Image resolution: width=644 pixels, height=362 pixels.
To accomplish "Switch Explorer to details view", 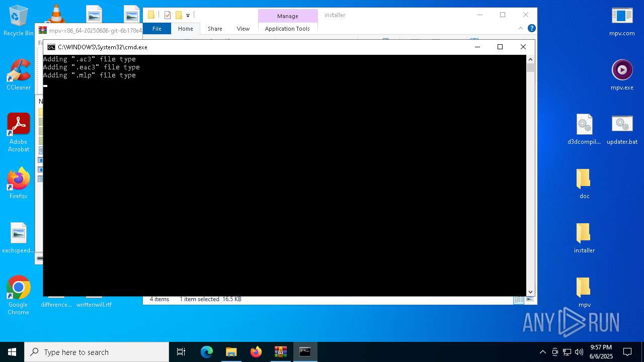I will [x=518, y=299].
